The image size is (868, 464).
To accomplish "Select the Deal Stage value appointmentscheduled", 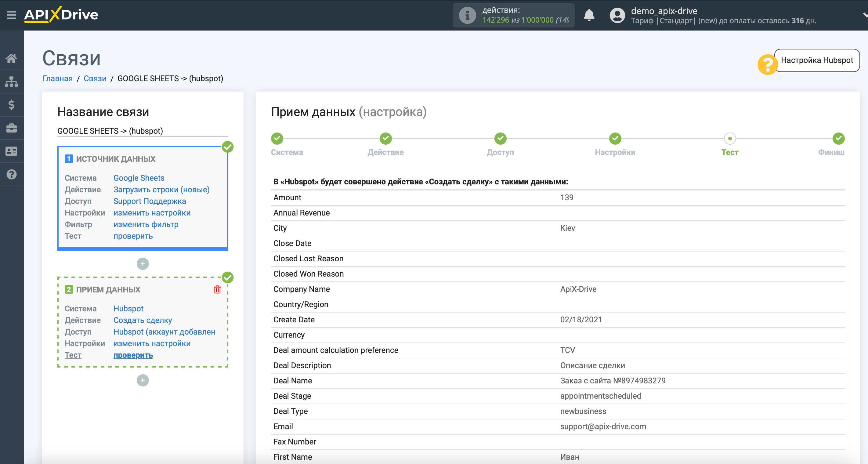I will [600, 396].
